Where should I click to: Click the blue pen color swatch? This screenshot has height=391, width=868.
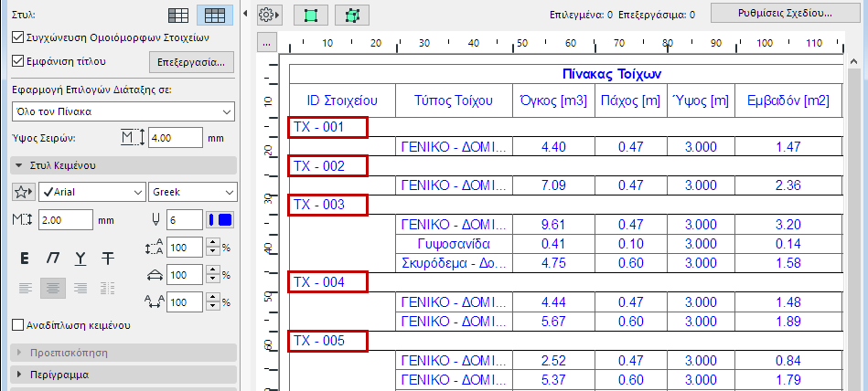point(220,219)
